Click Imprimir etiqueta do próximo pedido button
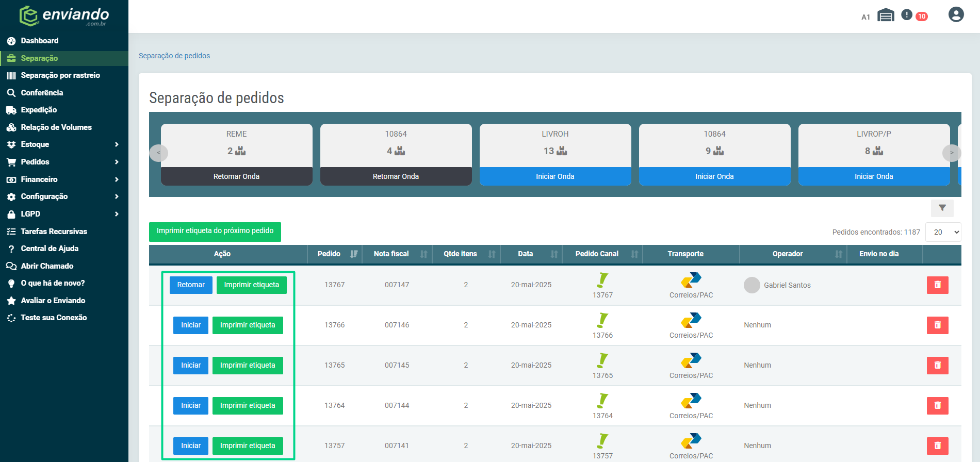The width and height of the screenshot is (980, 462). pyautogui.click(x=215, y=232)
